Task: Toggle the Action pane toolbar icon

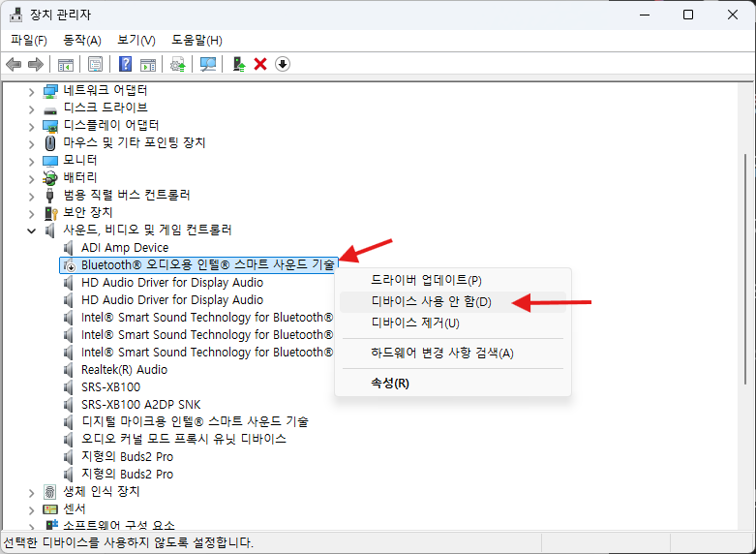Action: click(148, 64)
